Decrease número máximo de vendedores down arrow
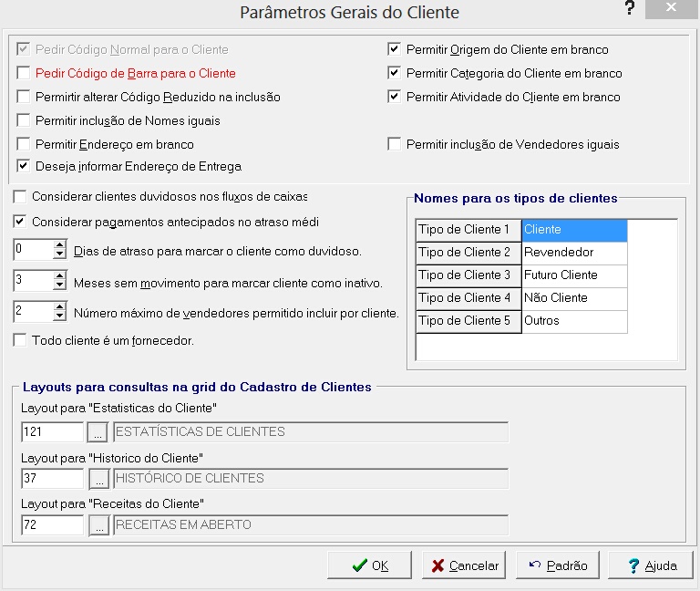Viewport: 700px width, 591px height. [x=59, y=316]
